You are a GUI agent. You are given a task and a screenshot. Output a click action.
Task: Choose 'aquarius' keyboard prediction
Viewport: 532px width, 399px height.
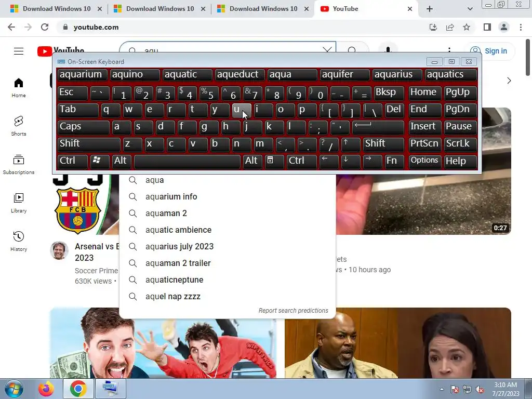click(x=397, y=75)
